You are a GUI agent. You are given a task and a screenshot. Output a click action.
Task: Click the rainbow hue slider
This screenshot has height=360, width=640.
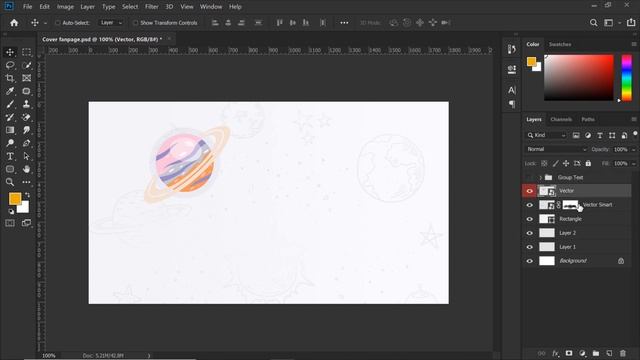[627, 78]
